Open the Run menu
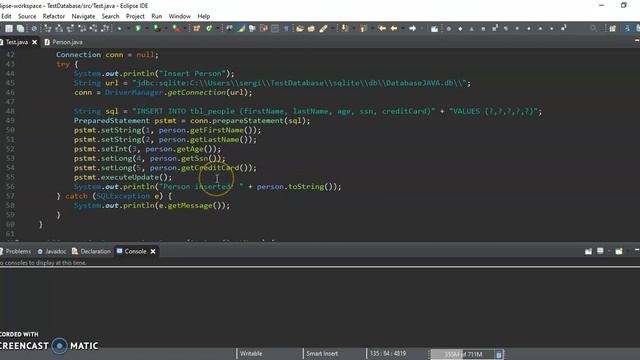Screen dimensions: 640x360 [x=157, y=16]
